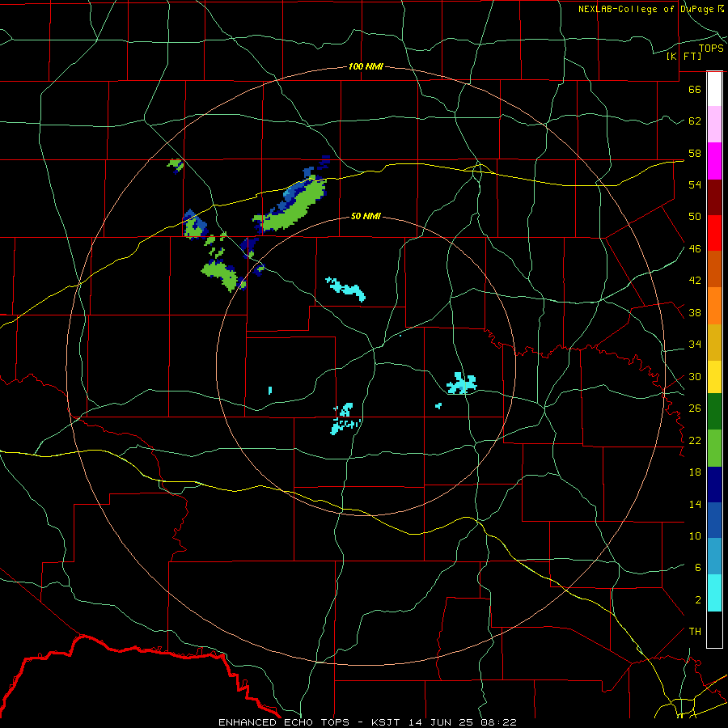
Task: Select the navy blue legend swatch
Action: pyautogui.click(x=714, y=485)
